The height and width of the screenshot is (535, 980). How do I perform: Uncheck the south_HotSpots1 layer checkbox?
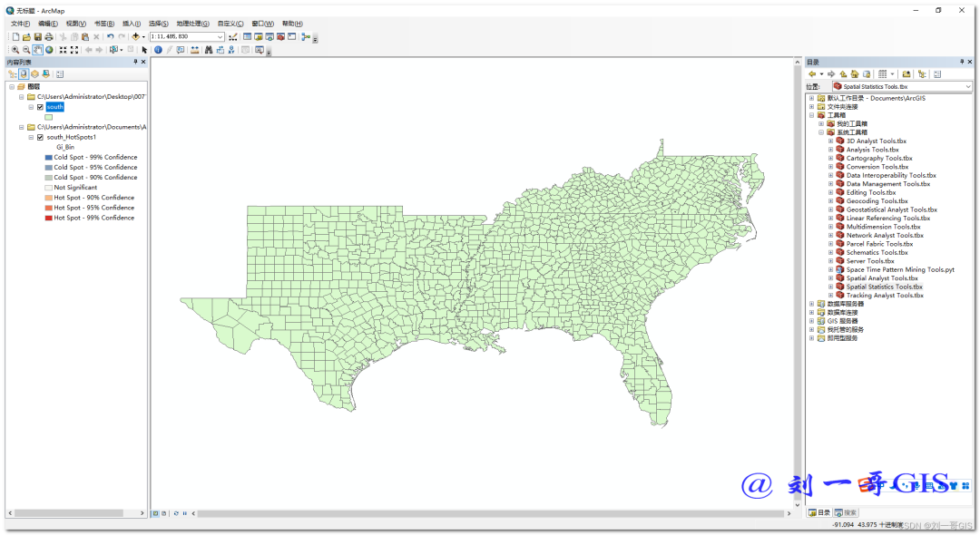(40, 137)
